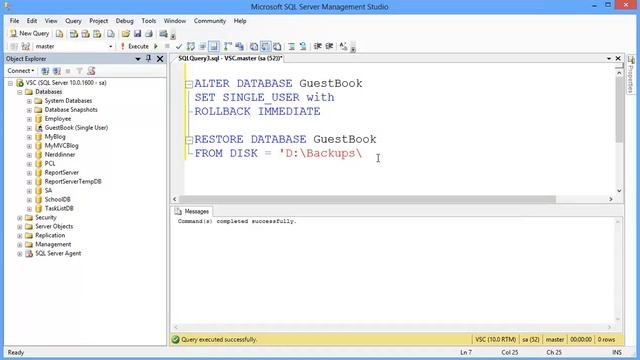Refresh the Object Explorer tree
The image size is (640, 360).
coord(91,71)
